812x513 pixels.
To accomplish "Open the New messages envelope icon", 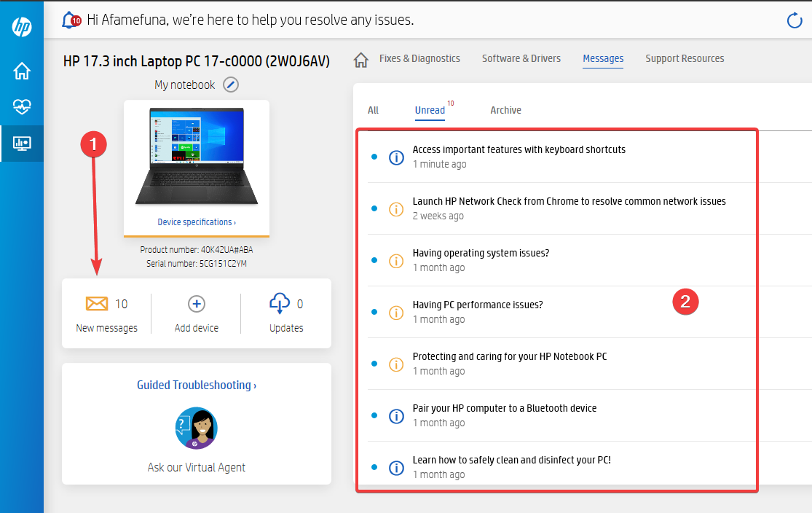I will click(x=97, y=303).
